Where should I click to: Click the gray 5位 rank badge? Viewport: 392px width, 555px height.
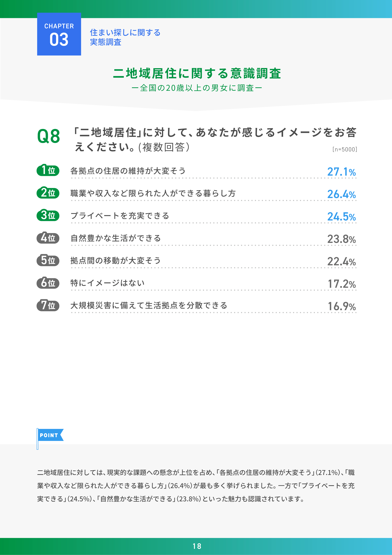[48, 261]
